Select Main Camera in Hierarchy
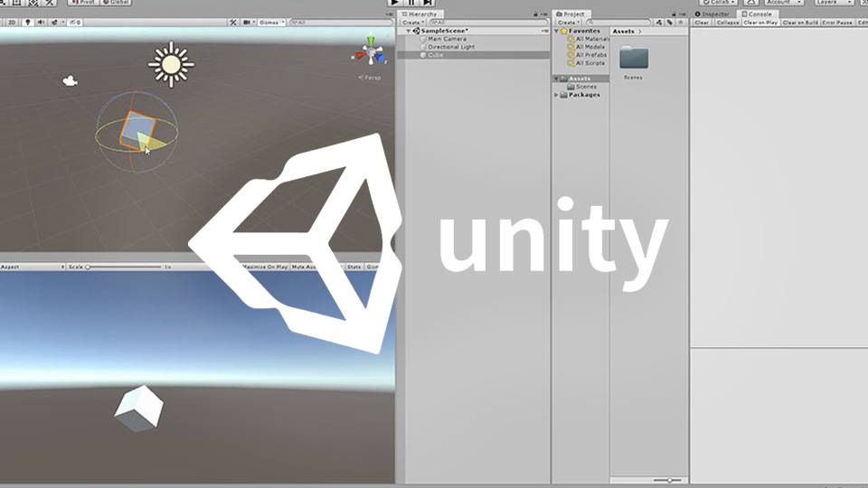868x488 pixels. tap(448, 39)
